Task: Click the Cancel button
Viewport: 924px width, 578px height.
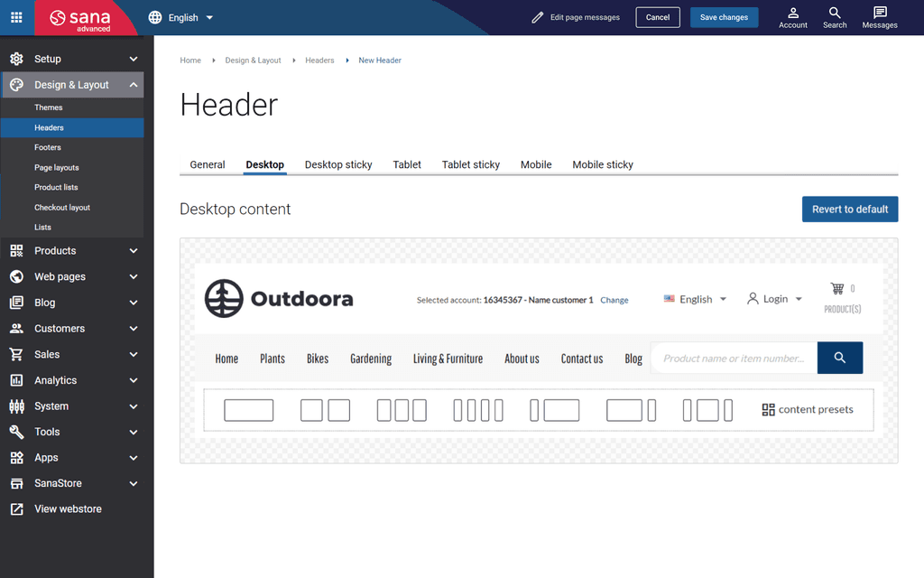Action: [x=658, y=18]
